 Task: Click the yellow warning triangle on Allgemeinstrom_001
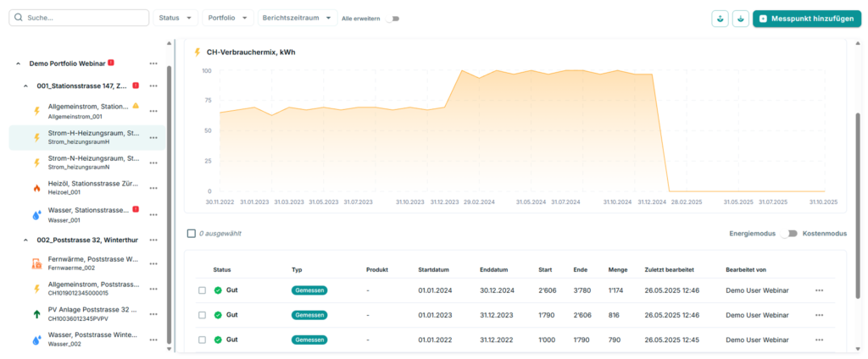click(x=136, y=106)
